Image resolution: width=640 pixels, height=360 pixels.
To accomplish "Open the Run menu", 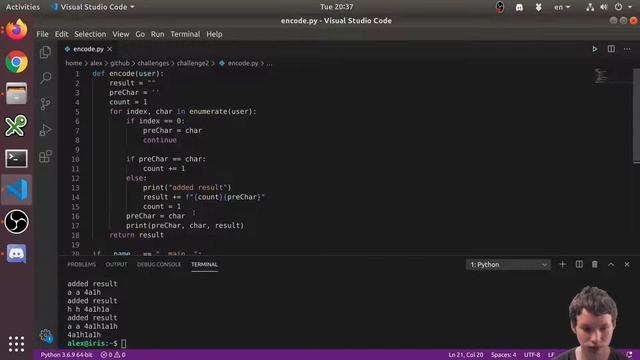I will (158, 34).
